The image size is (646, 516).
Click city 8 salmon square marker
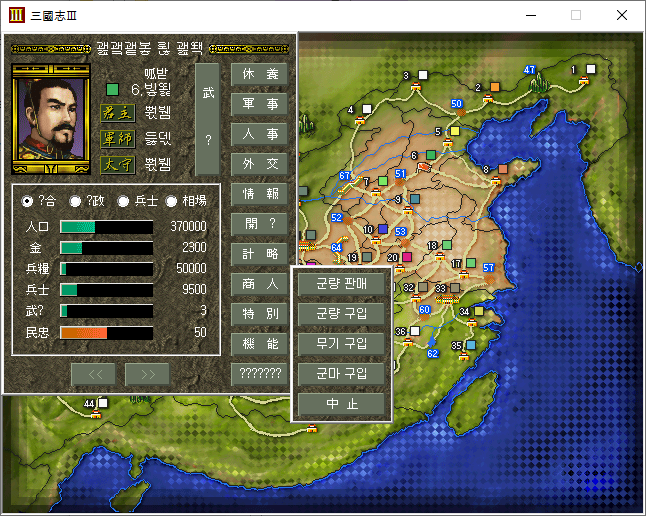pyautogui.click(x=503, y=169)
